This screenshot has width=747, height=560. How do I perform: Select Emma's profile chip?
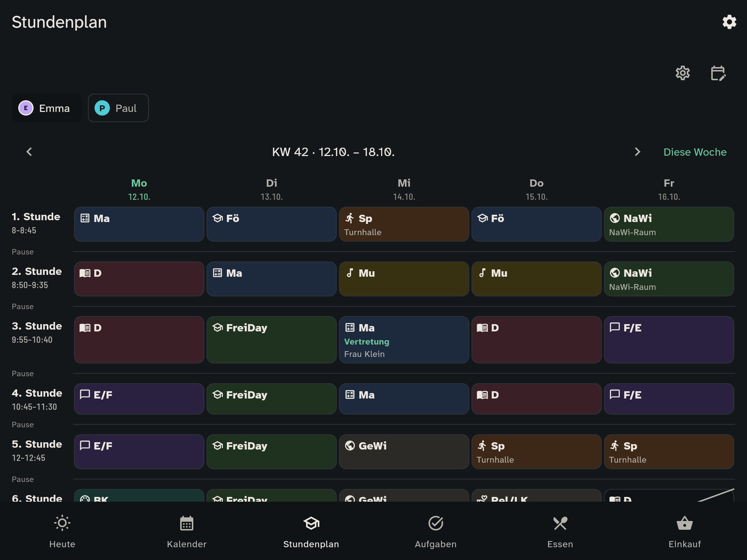(x=47, y=108)
